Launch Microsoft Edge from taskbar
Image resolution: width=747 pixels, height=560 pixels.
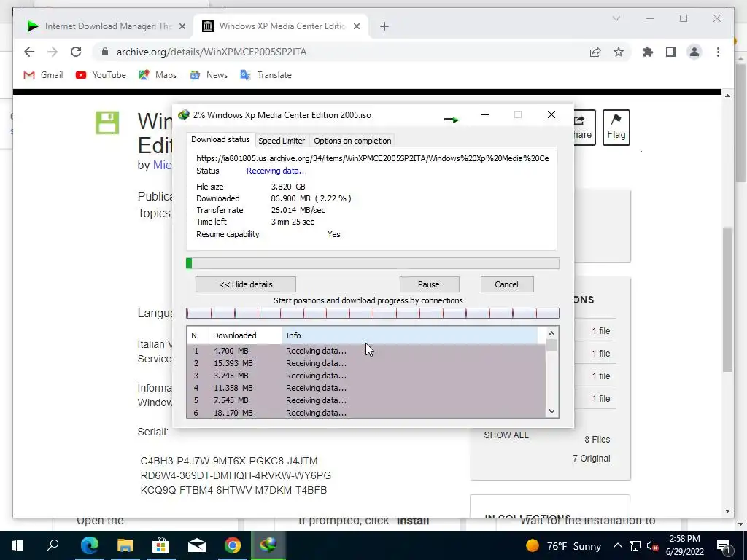pyautogui.click(x=89, y=545)
